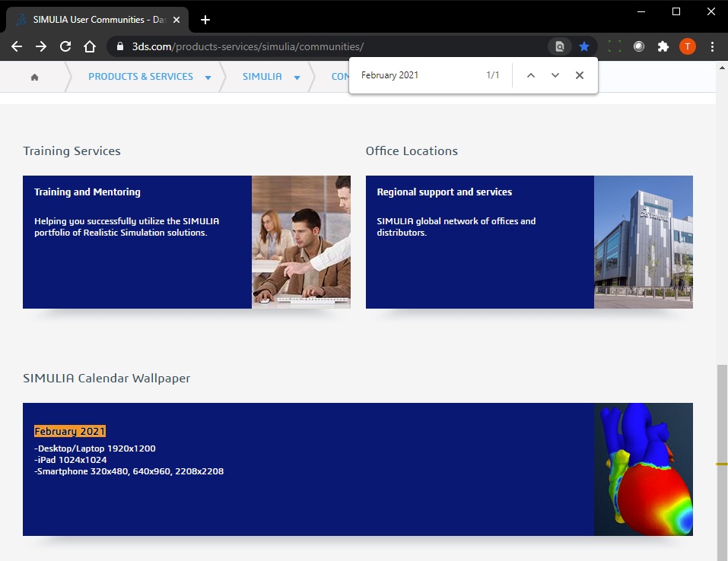Click the Training Services heading
Screen dimensions: 728x561
[x=72, y=151]
